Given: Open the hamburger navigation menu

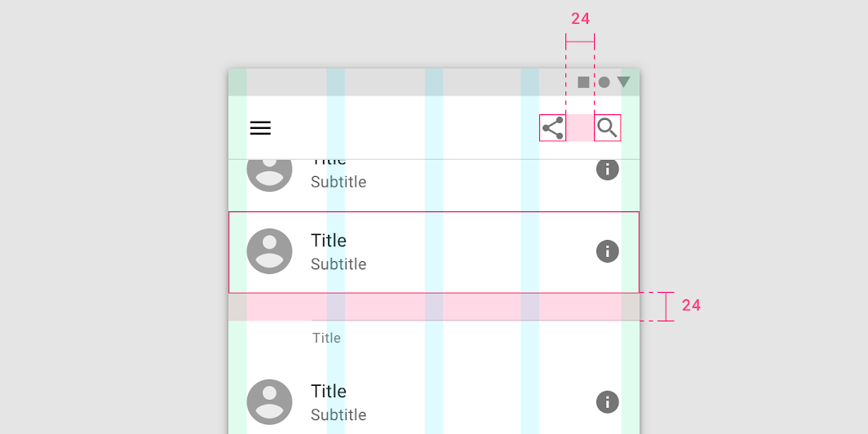Looking at the screenshot, I should (260, 128).
